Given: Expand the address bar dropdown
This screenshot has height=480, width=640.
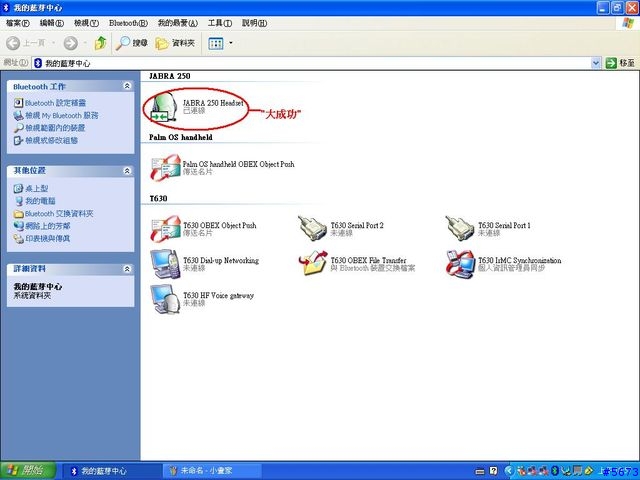Looking at the screenshot, I should [x=596, y=63].
